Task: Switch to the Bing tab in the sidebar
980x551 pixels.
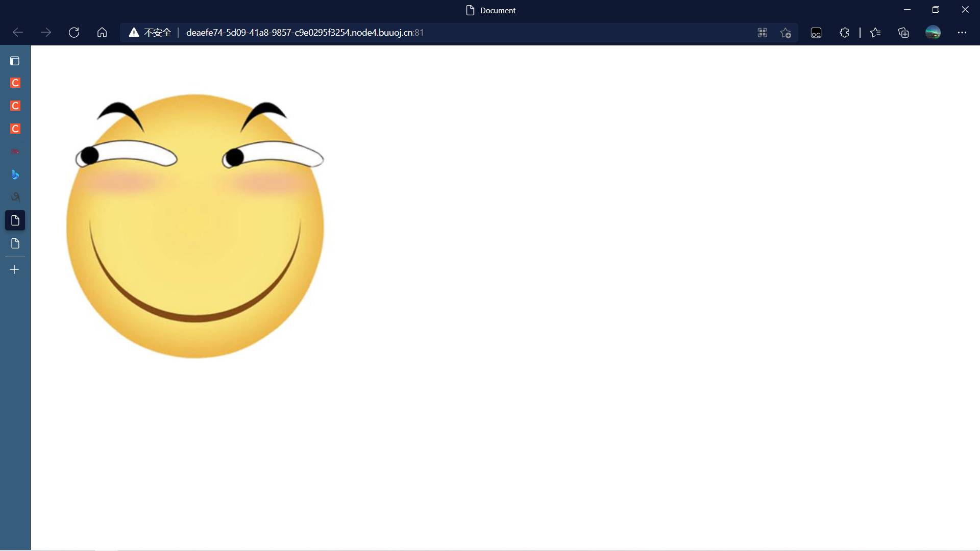Action: pyautogui.click(x=15, y=174)
